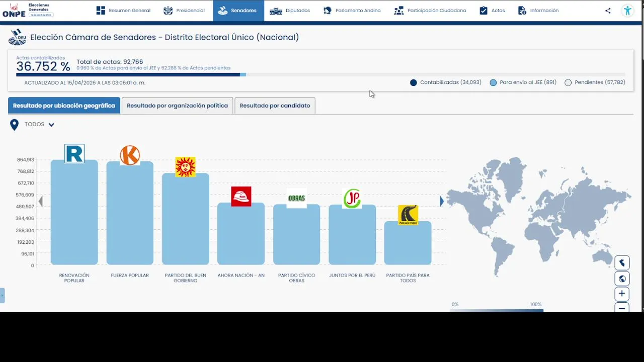Expand the left side panel handle
The height and width of the screenshot is (362, 644).
[2, 296]
